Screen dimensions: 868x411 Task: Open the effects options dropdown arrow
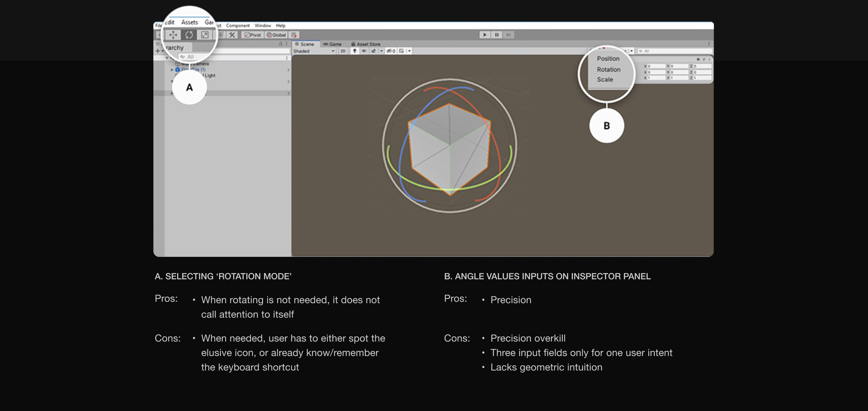tap(382, 51)
